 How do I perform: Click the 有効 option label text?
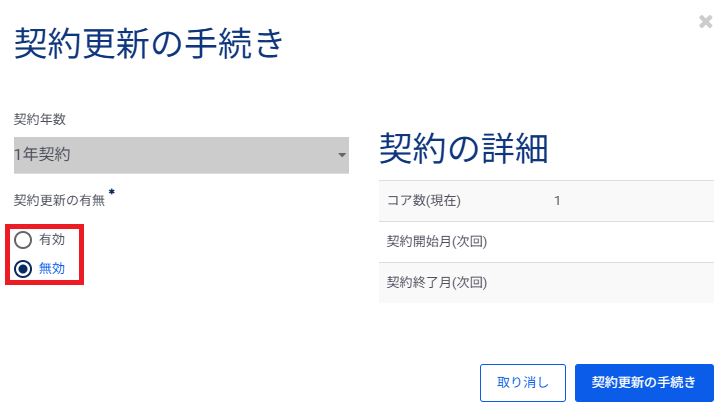point(52,240)
